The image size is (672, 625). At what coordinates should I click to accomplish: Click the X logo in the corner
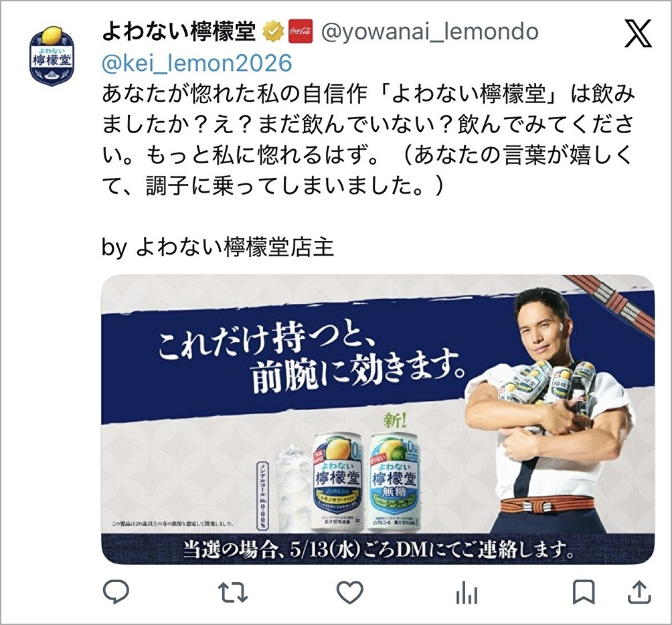point(639,33)
